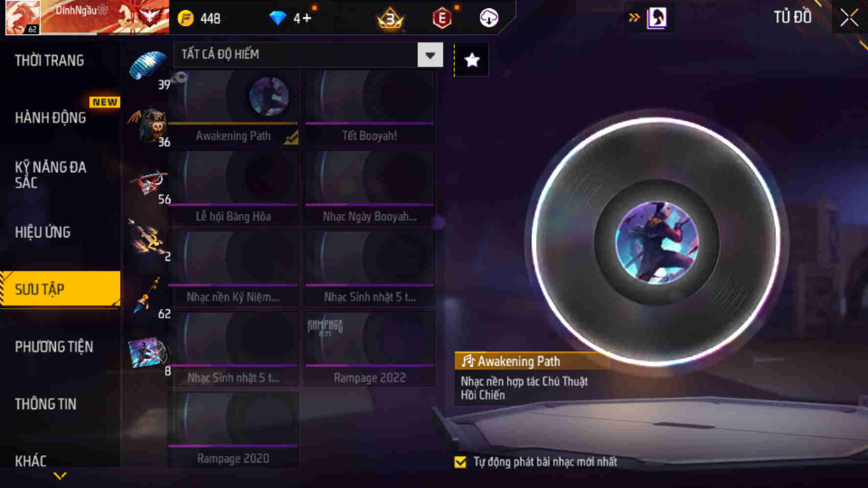The image size is (868, 488).
Task: Select the Tết Booyah! music track
Action: (370, 107)
